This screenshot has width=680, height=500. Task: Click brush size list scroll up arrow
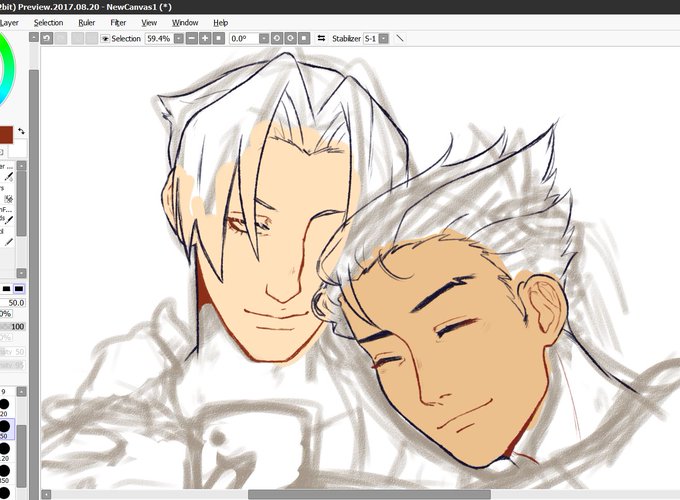point(21,392)
